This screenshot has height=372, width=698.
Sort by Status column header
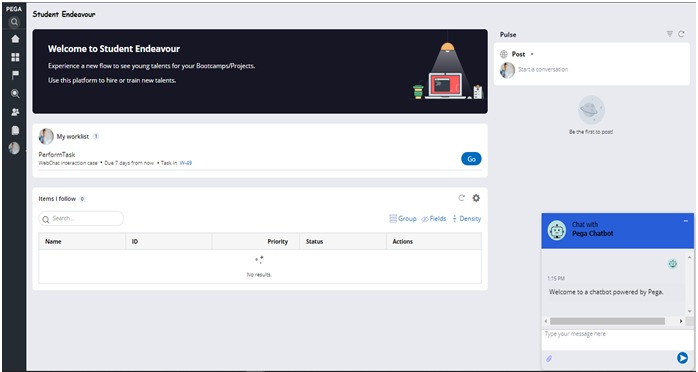(314, 242)
